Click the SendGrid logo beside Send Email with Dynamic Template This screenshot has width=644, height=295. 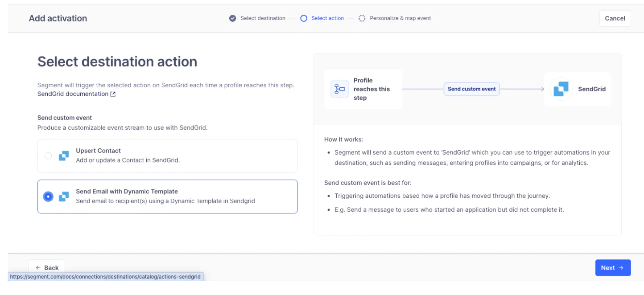(x=64, y=197)
